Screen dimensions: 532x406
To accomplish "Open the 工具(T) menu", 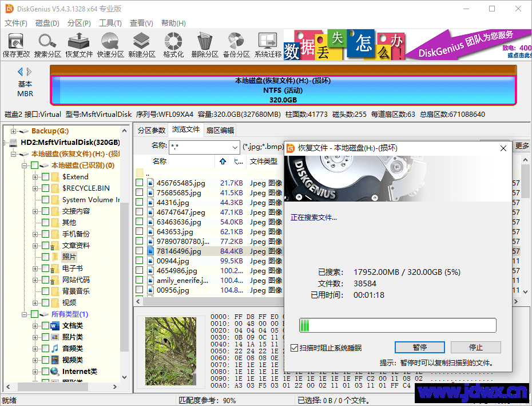I will click(110, 23).
